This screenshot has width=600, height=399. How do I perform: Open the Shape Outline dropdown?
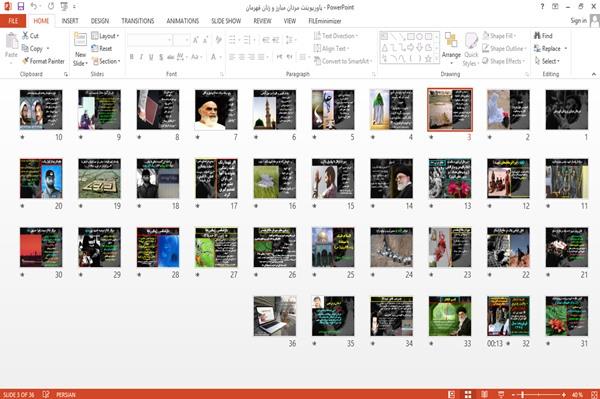click(504, 49)
